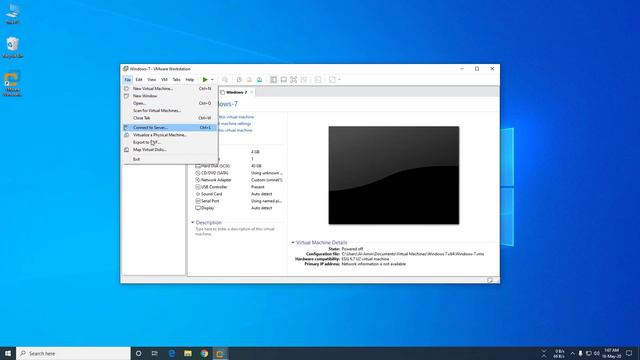Launch Google Chrome from the taskbar
The width and height of the screenshot is (640, 360).
(x=204, y=353)
